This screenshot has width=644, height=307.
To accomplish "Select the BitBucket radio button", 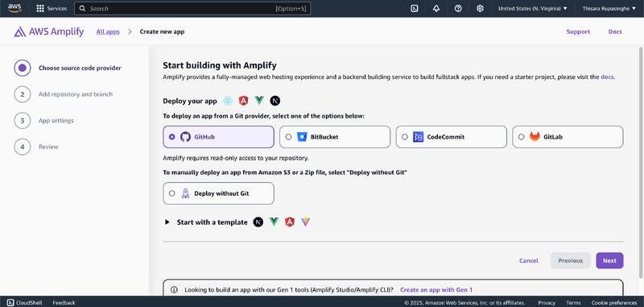I will pos(288,137).
